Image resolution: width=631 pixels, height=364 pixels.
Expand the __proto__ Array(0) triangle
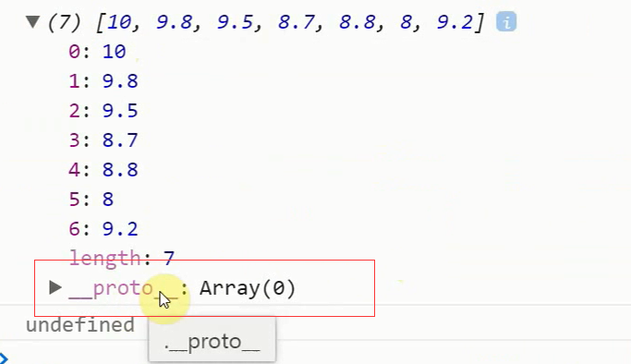point(55,287)
